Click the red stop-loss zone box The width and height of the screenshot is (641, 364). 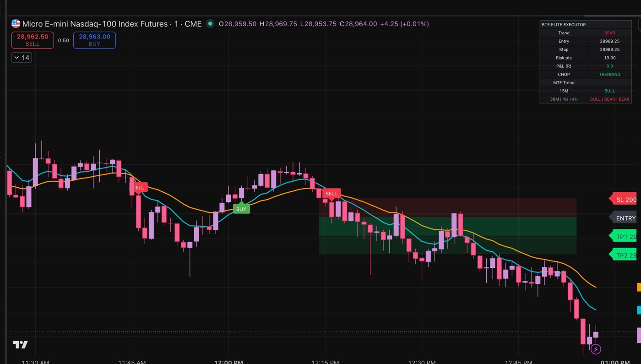pyautogui.click(x=447, y=207)
